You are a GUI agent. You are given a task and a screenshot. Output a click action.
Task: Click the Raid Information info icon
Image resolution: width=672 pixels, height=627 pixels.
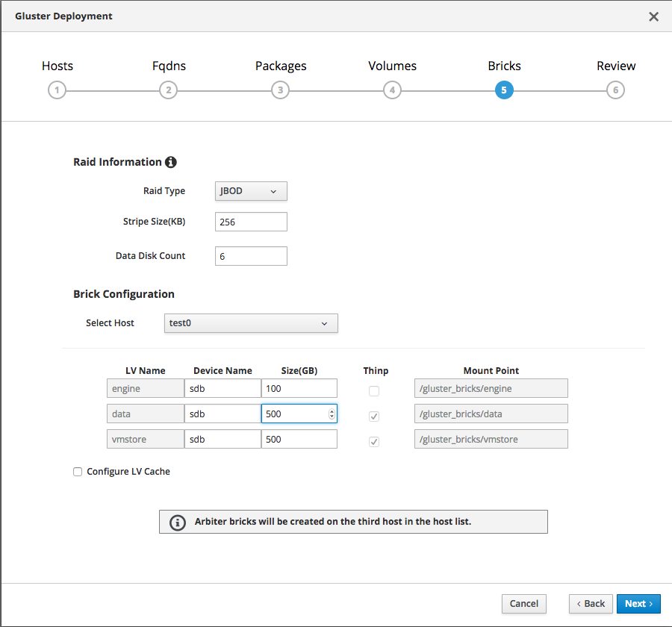170,162
